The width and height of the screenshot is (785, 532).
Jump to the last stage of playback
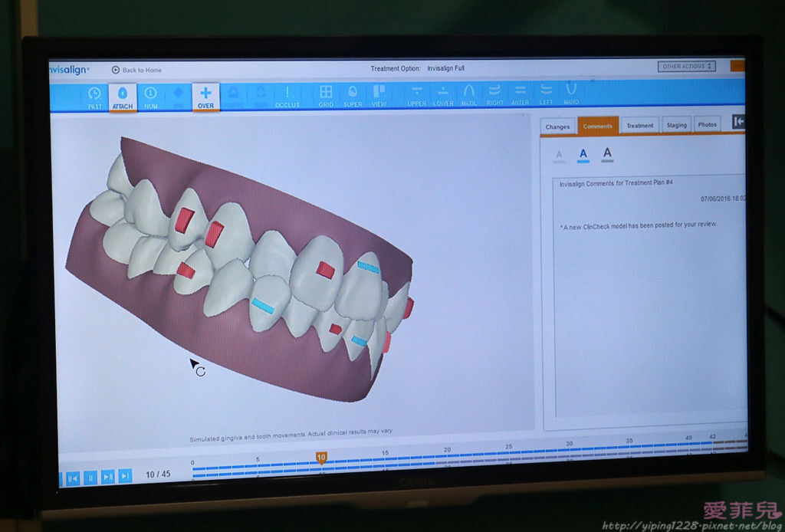126,476
